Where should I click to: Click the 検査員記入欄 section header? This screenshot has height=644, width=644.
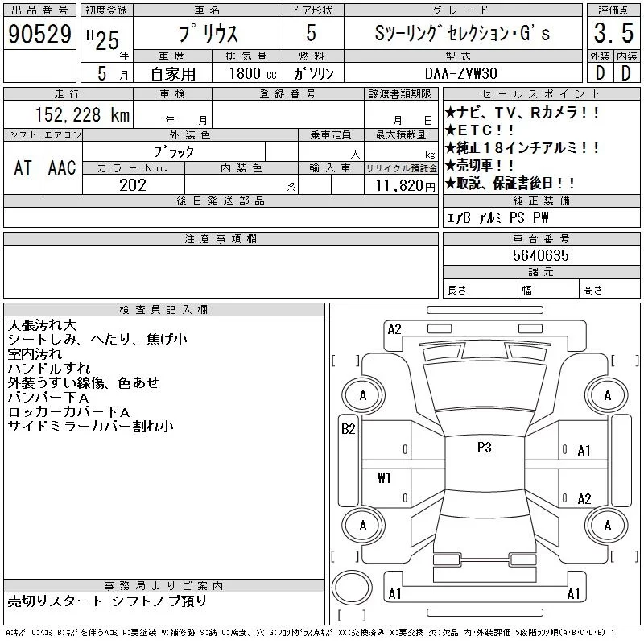(164, 310)
